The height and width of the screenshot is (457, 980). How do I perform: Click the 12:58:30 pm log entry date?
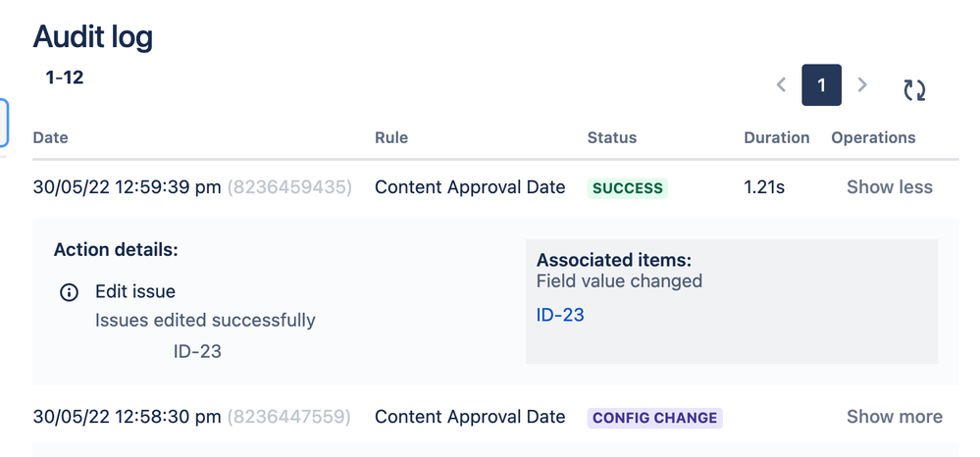point(127,417)
